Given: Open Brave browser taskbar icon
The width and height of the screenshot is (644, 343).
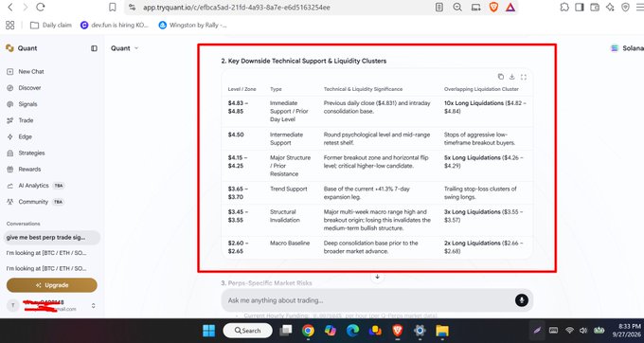Looking at the screenshot, I should 397,331.
